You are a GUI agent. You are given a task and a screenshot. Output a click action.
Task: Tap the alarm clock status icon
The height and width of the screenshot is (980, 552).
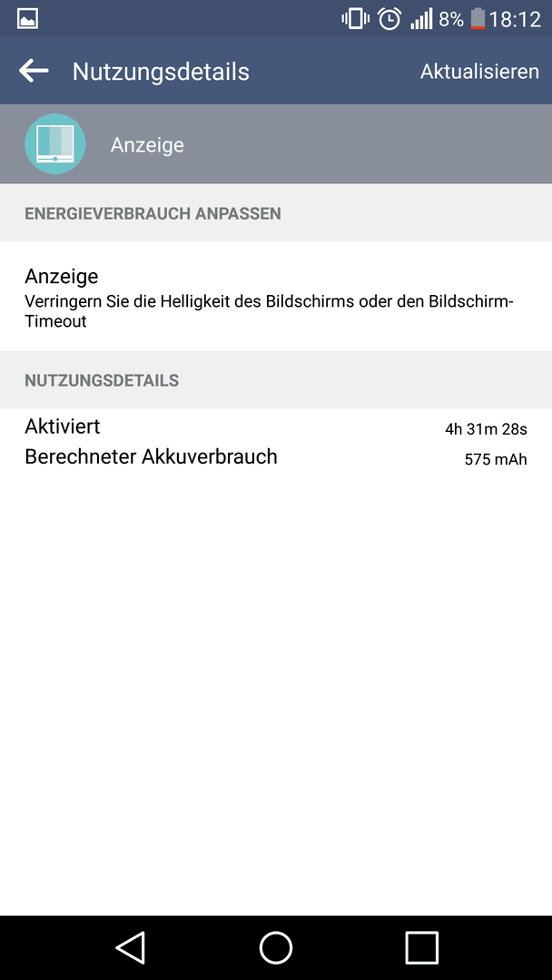[x=389, y=19]
